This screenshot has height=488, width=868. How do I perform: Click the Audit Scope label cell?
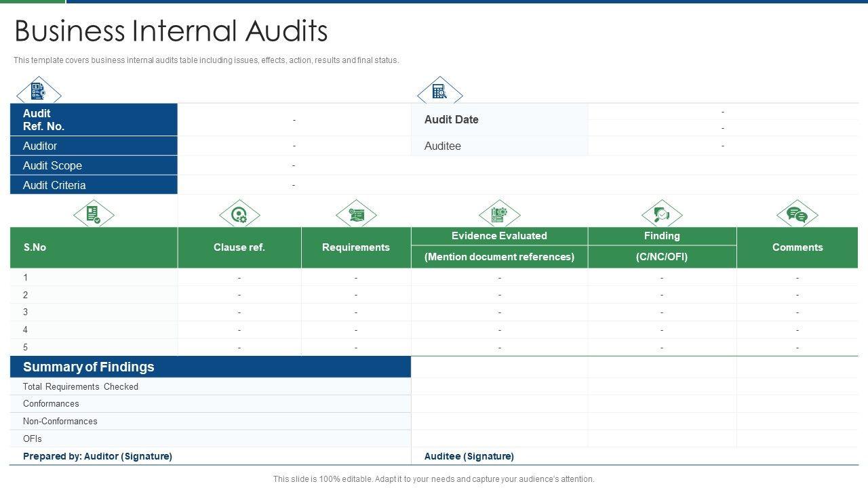click(x=94, y=165)
